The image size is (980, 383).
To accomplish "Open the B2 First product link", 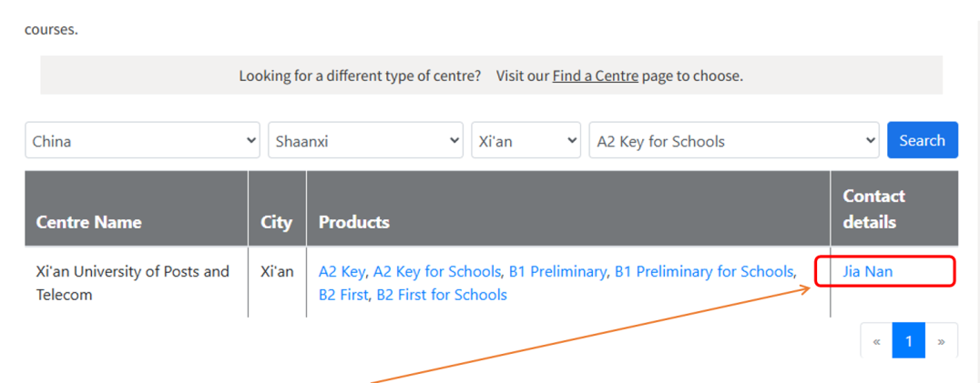I will (x=343, y=295).
